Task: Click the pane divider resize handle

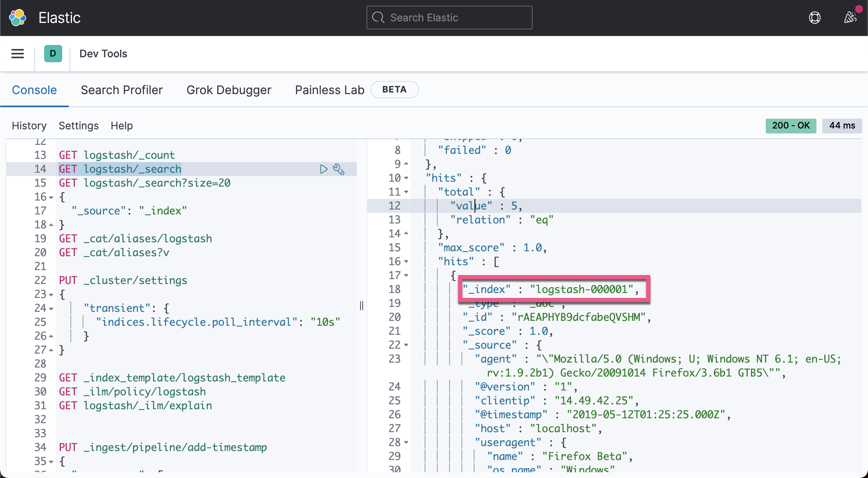Action: pyautogui.click(x=362, y=305)
